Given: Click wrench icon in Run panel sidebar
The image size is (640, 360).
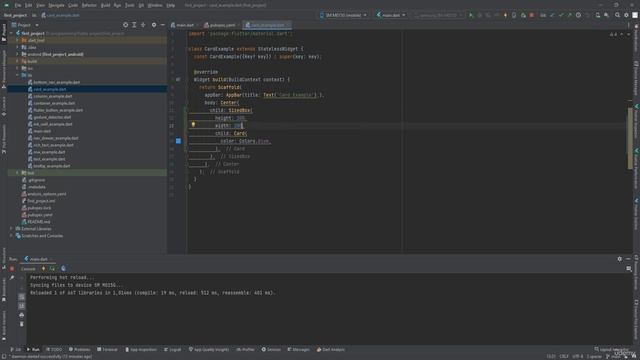Looking at the screenshot, I should pyautogui.click(x=12, y=278).
